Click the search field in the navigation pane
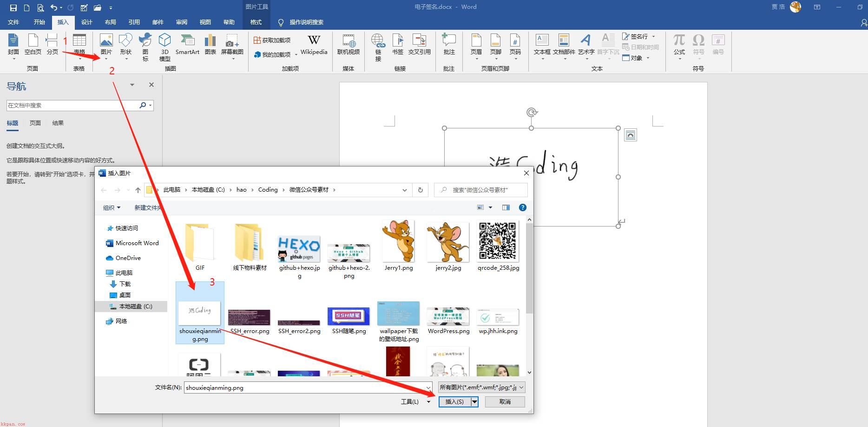868x427 pixels. [x=72, y=106]
